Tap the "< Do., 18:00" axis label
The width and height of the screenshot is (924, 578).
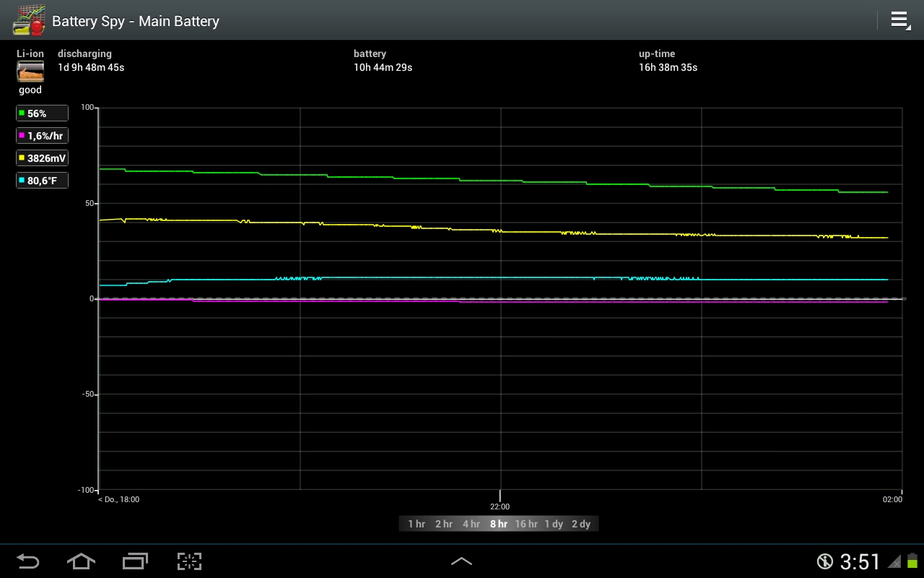pyautogui.click(x=118, y=499)
